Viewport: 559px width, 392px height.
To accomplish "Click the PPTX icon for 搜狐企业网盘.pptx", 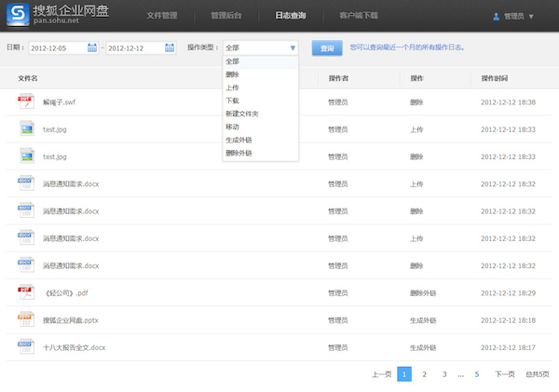I will 25,319.
